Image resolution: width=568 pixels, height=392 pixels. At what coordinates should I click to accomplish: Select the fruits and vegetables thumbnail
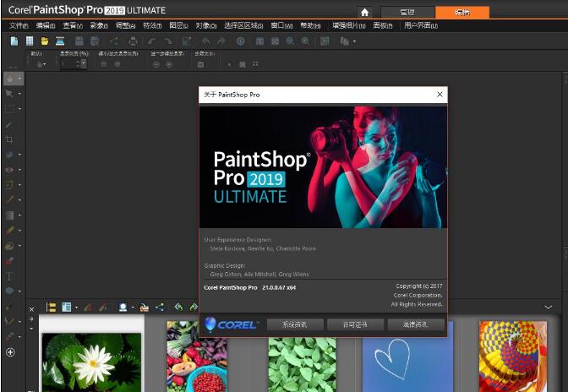pos(197,357)
